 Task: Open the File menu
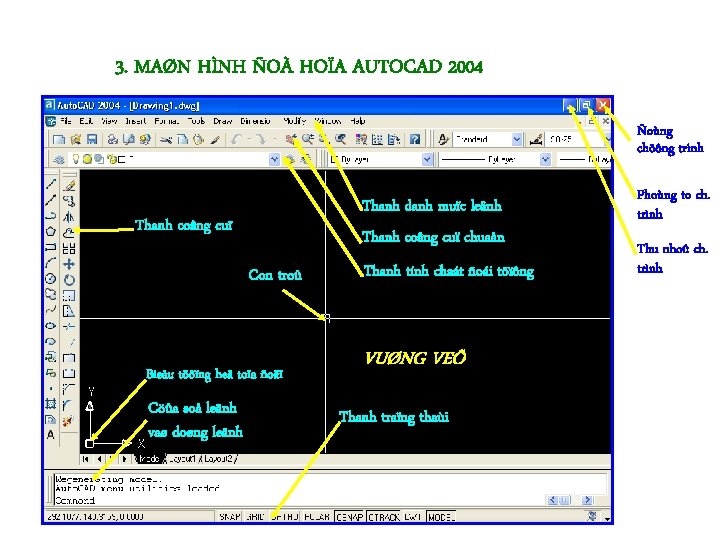pyautogui.click(x=66, y=121)
